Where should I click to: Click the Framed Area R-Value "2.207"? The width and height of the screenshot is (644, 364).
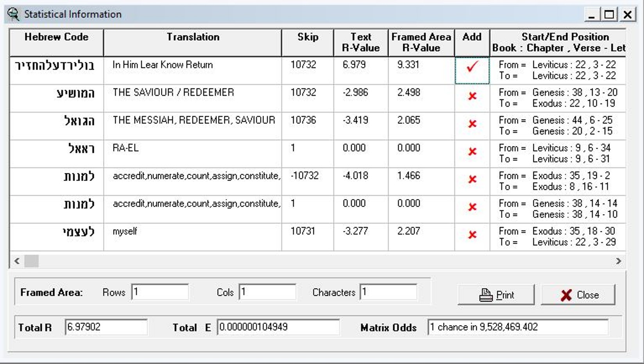tap(409, 231)
